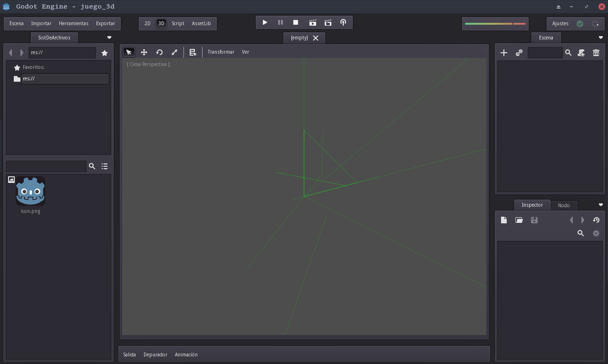Open SistDeArchivos dock options dropdown
608x364 pixels.
pyautogui.click(x=109, y=38)
